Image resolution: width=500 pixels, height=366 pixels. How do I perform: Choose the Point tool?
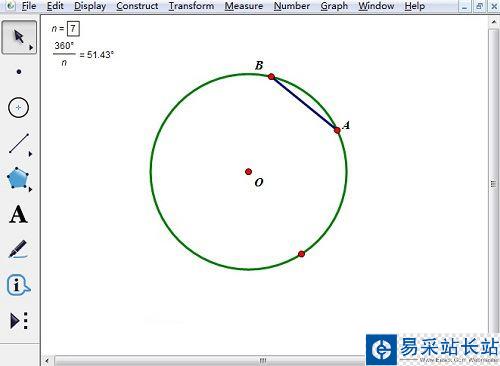[x=19, y=72]
